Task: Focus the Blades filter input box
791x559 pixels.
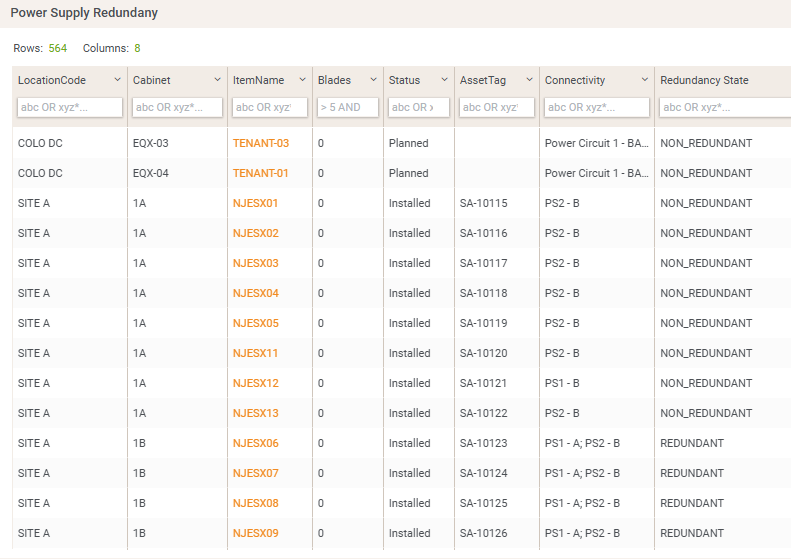Action: point(348,107)
